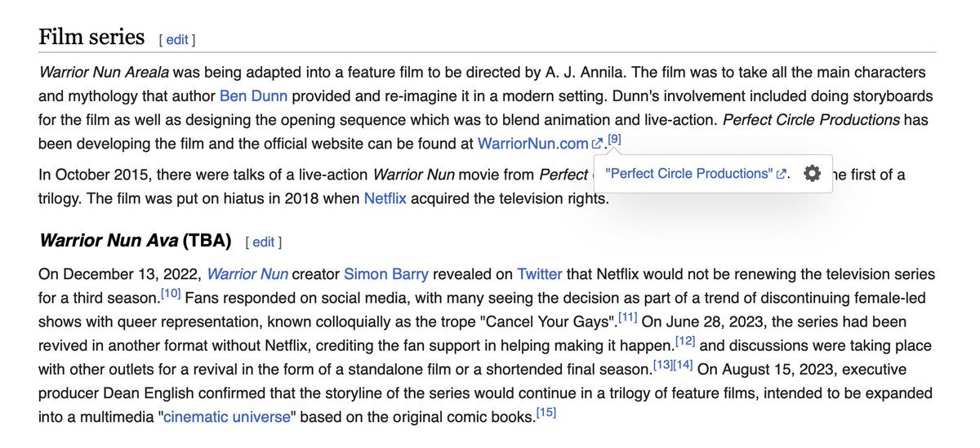Edit the Warrior Nun Ava (TBA) section

[263, 242]
